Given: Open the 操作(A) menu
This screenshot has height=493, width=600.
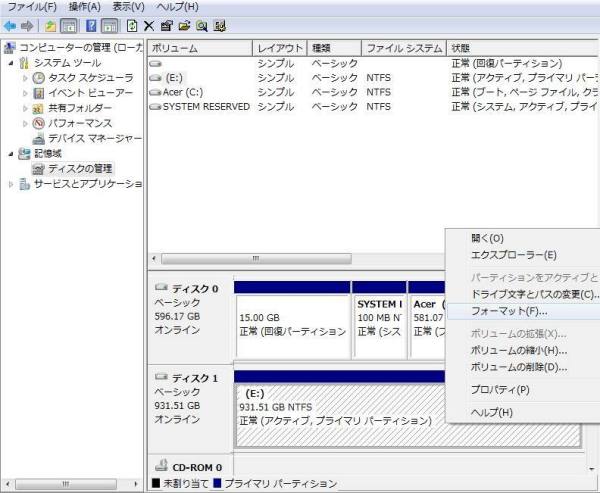Looking at the screenshot, I should [x=84, y=7].
